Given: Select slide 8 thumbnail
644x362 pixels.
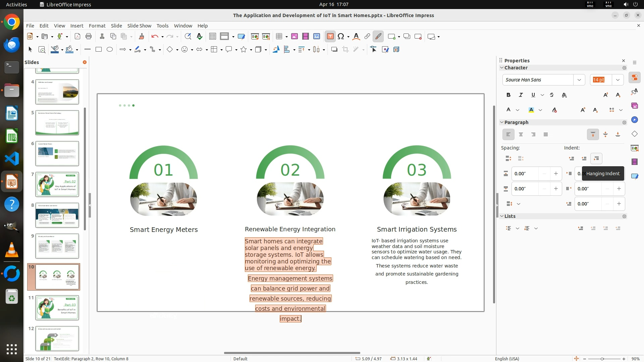Looking at the screenshot, I should 57,215.
